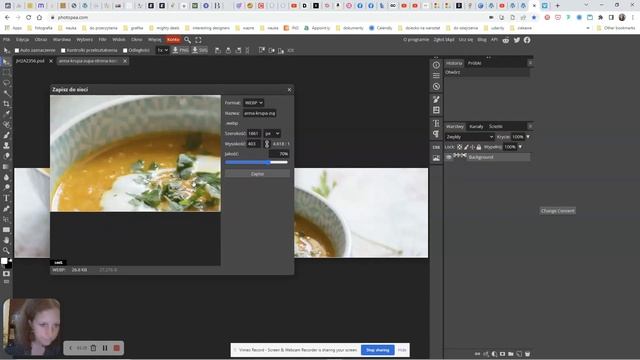Open the Properties panel icon
Image resolution: width=640 pixels, height=360 pixels.
[436, 76]
